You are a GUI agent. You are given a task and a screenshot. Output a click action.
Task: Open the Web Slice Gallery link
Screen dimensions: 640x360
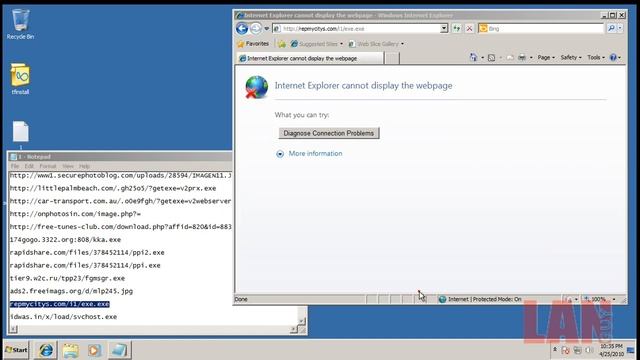pos(376,44)
